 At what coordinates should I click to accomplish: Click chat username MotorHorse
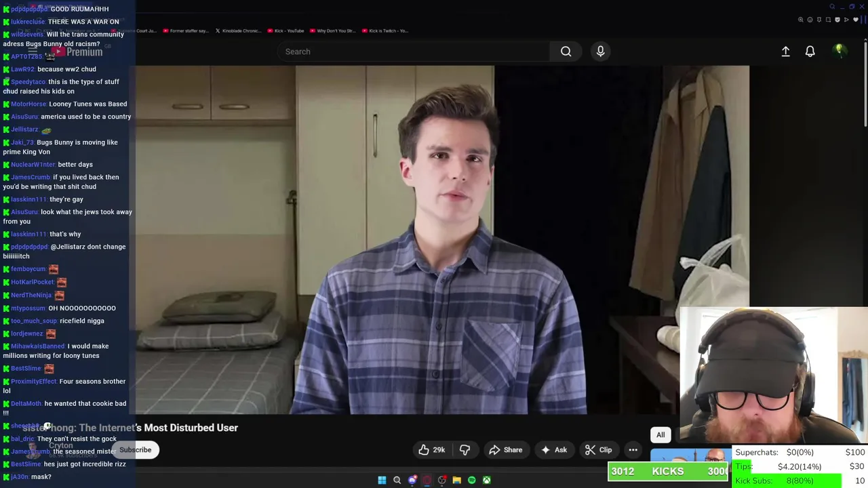click(x=28, y=104)
